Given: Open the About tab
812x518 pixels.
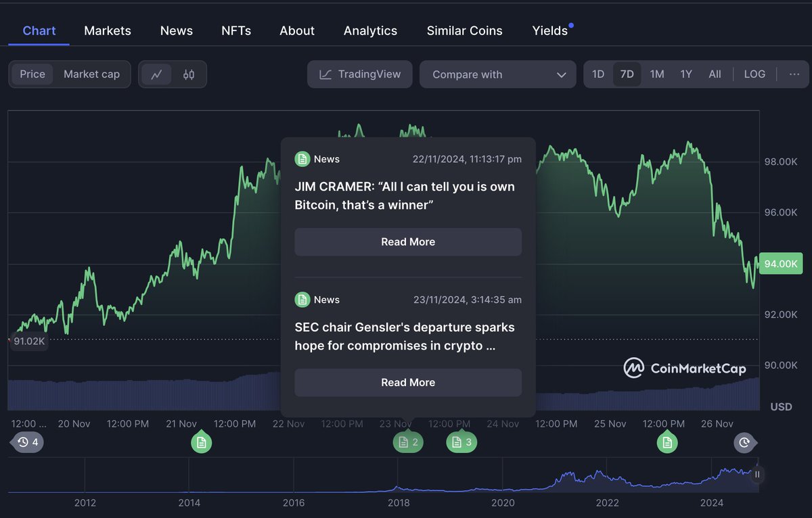Looking at the screenshot, I should (297, 30).
